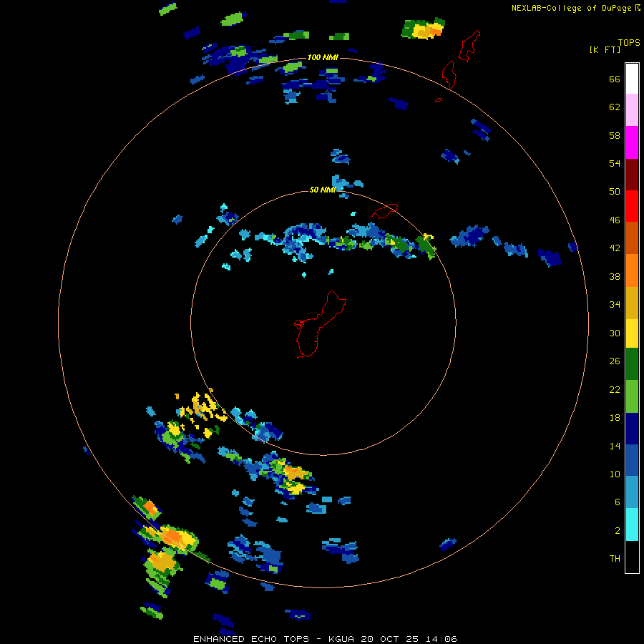Click the 50 value on the legend scale
The height and width of the screenshot is (644, 644).
(615, 192)
